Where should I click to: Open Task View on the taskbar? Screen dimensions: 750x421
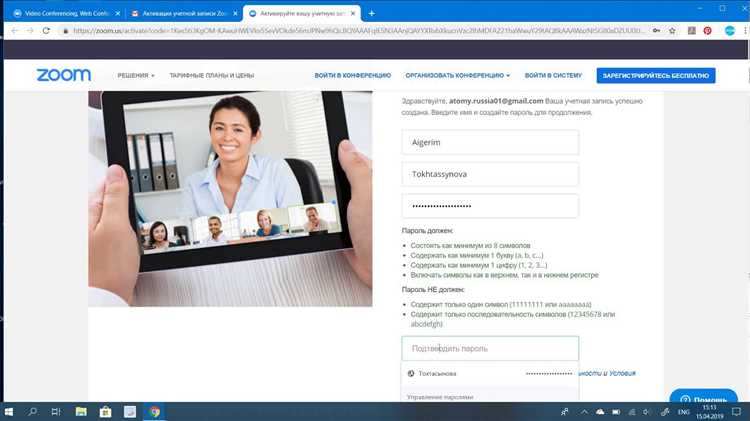pos(56,411)
